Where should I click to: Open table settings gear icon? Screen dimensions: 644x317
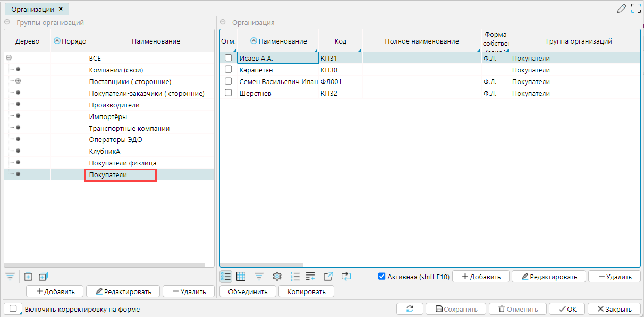pos(276,276)
